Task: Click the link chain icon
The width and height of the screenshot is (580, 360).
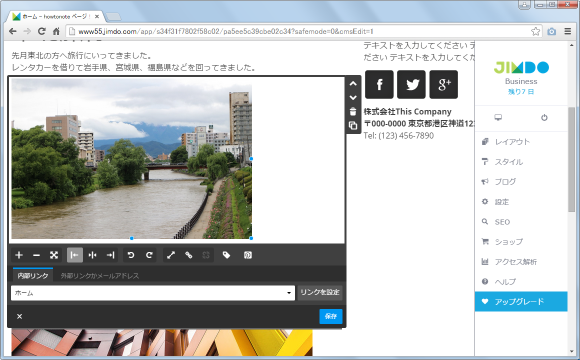Action: [189, 255]
